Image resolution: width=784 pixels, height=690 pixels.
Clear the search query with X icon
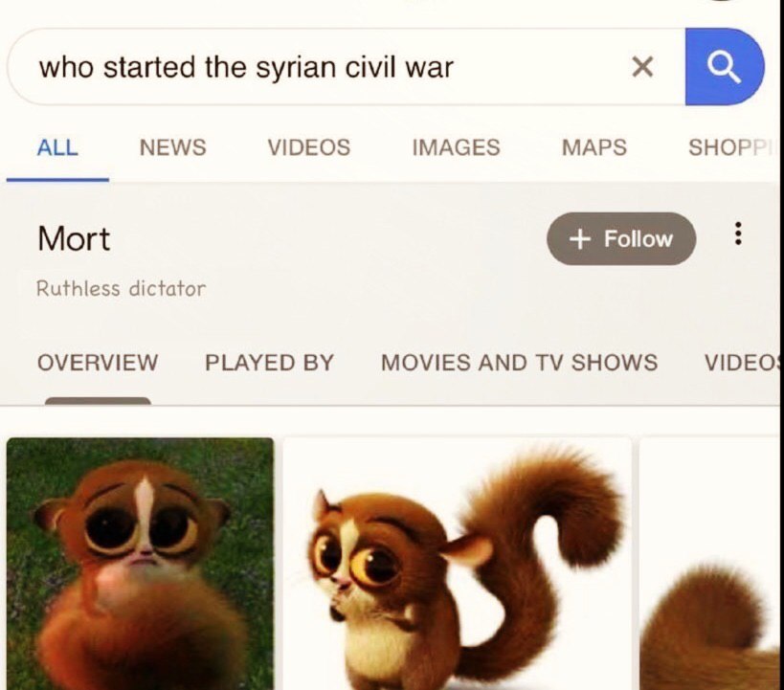(642, 67)
